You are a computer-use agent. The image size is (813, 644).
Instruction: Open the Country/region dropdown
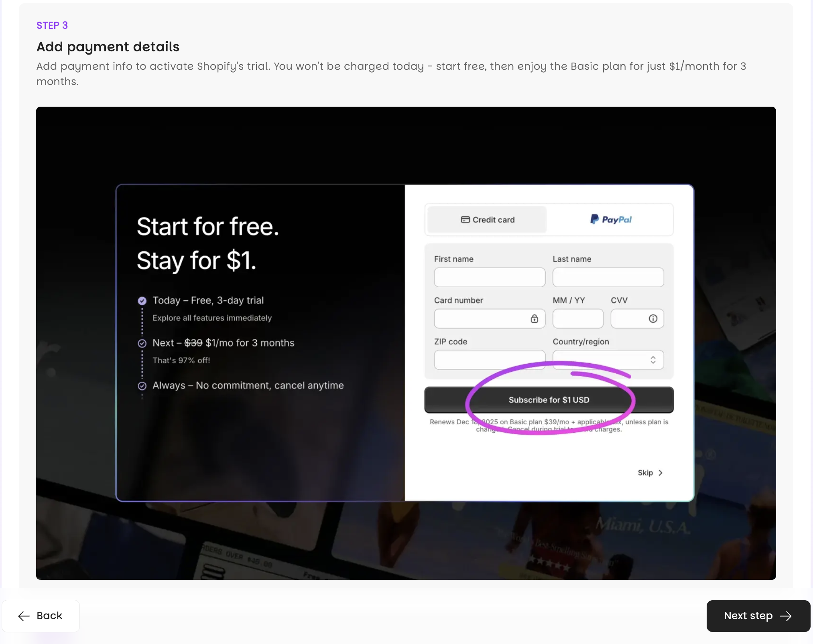pos(608,360)
